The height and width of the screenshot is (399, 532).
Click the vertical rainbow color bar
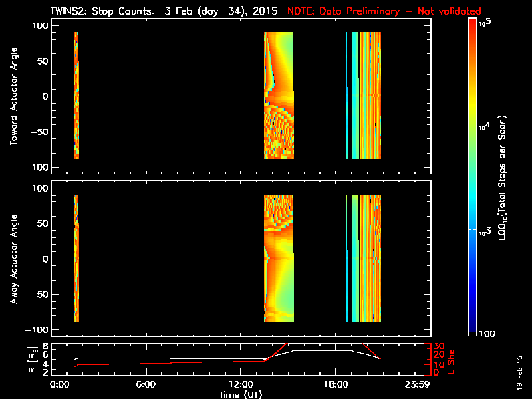(473, 178)
